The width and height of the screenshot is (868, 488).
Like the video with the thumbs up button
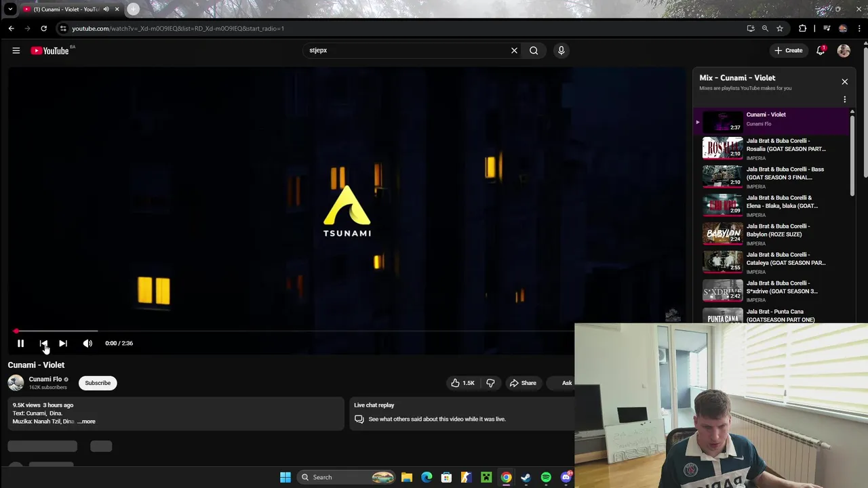tap(462, 383)
